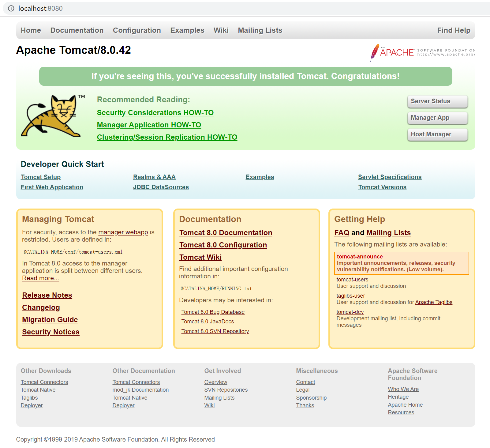Open Mailing Lists under Get Involved
The image size is (490, 448).
219,398
